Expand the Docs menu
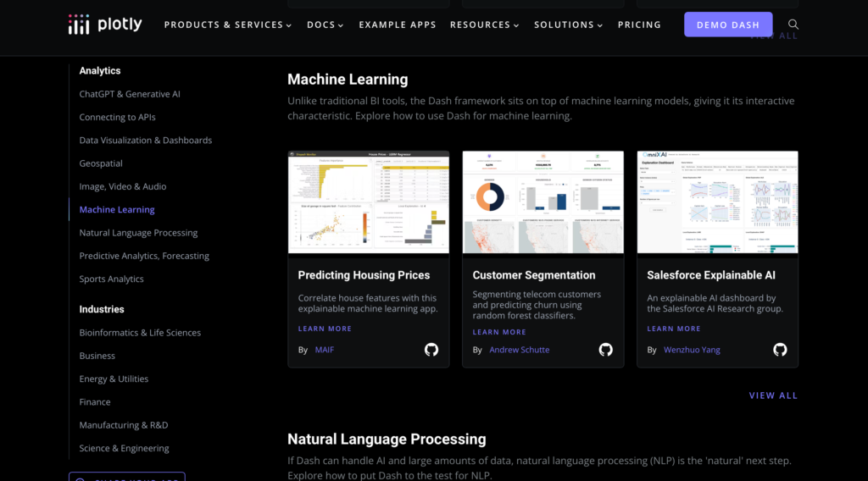 325,25
